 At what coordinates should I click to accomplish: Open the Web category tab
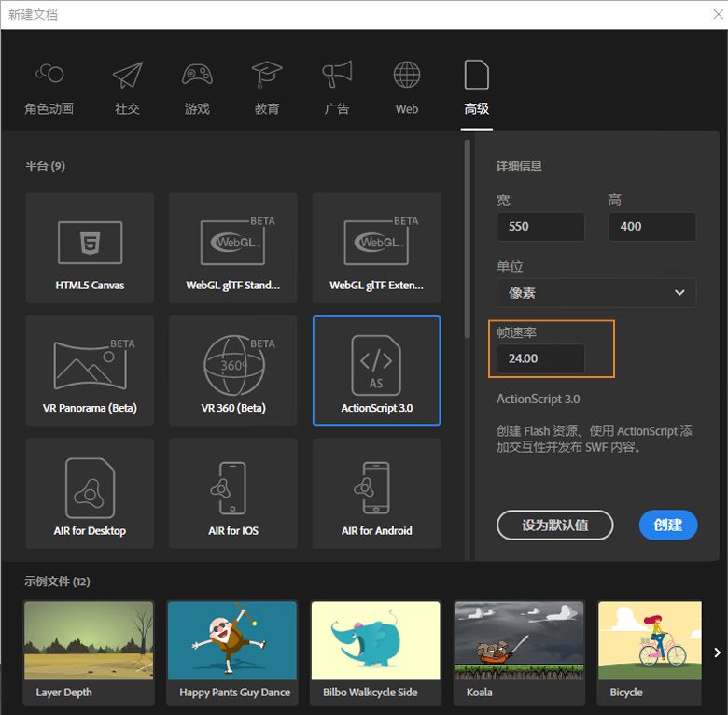pos(407,89)
